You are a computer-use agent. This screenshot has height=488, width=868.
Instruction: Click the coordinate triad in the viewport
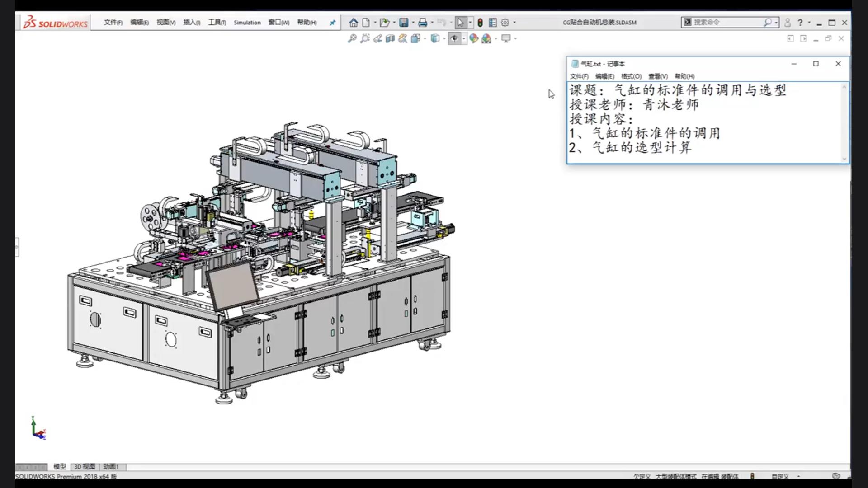[38, 428]
